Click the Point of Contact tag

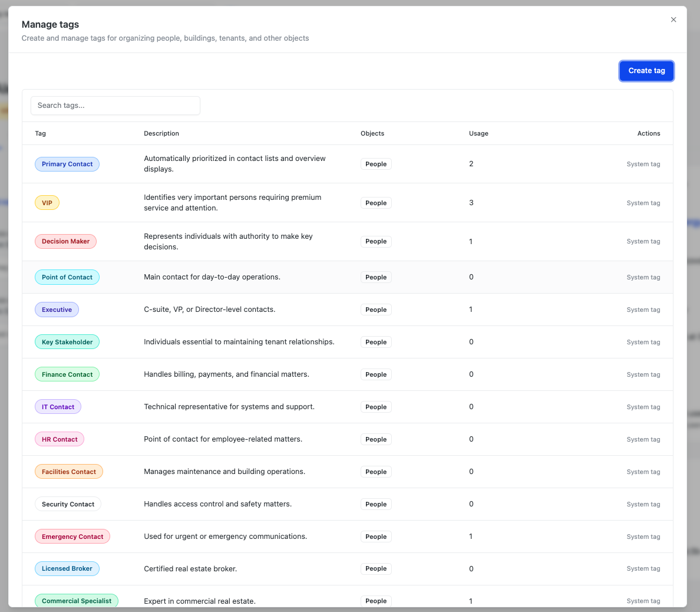[67, 277]
